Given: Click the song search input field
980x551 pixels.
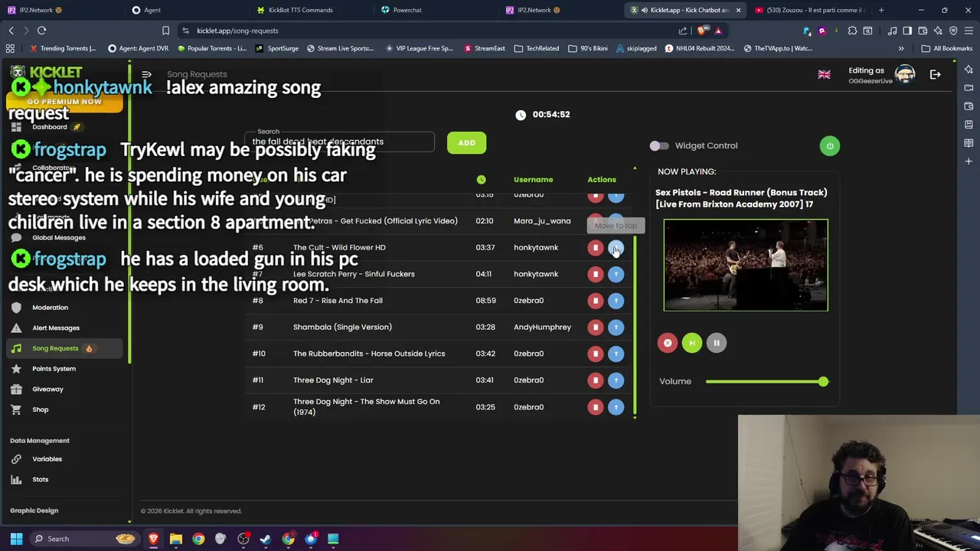Looking at the screenshot, I should pyautogui.click(x=340, y=142).
